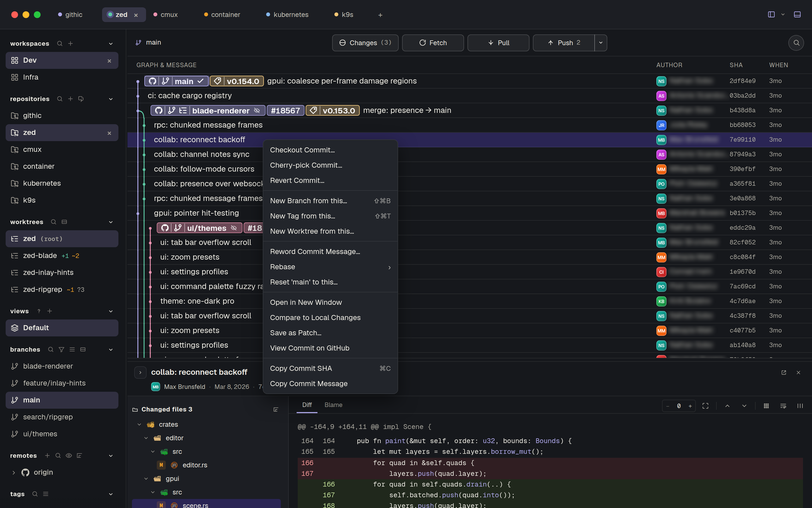
Task: Select commit 'ci: cache cargo registry'
Action: click(x=190, y=96)
